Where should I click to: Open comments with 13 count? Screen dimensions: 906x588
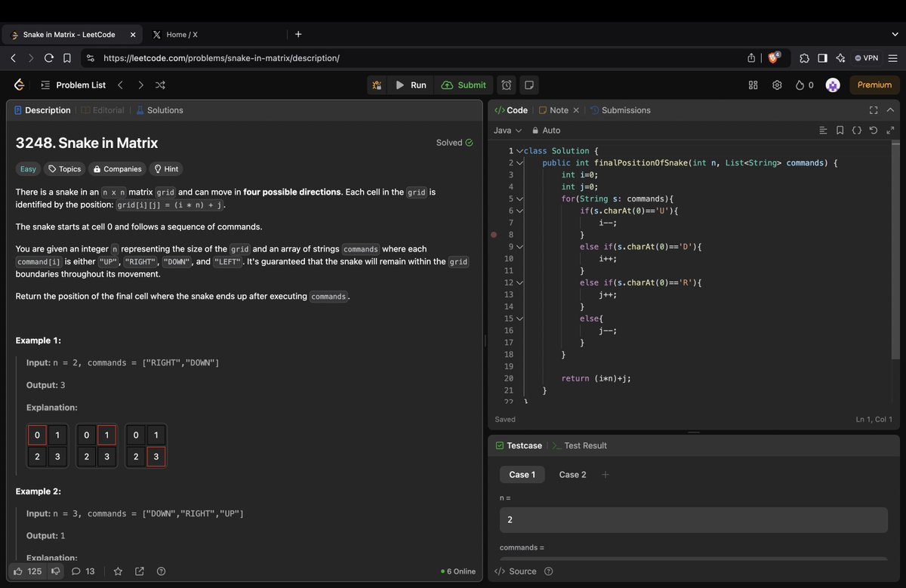click(83, 571)
